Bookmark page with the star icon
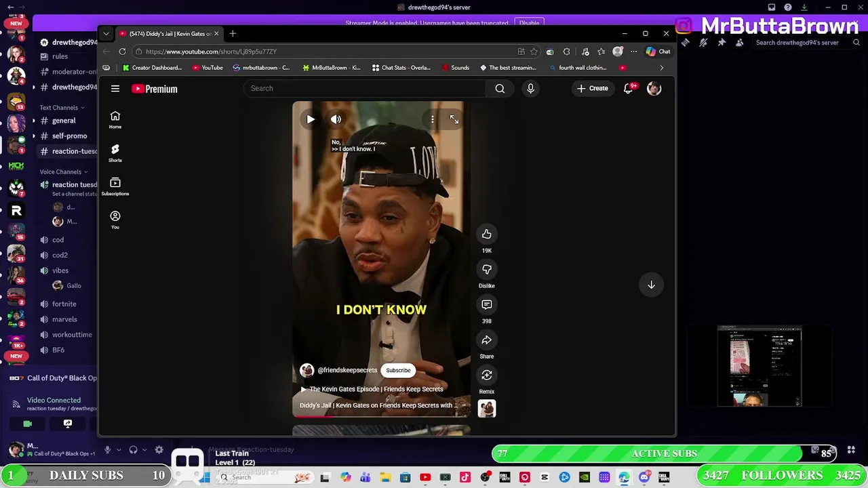Viewport: 868px width, 488px height. [534, 52]
